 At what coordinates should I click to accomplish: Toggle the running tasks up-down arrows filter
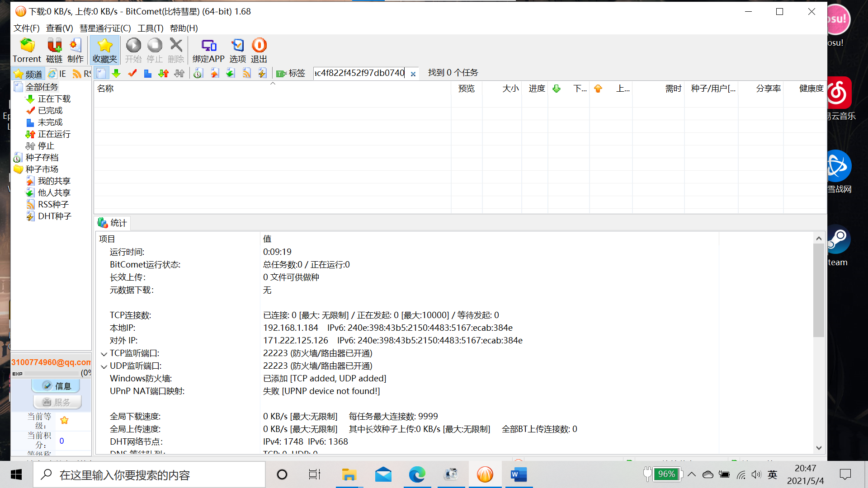[x=163, y=73]
